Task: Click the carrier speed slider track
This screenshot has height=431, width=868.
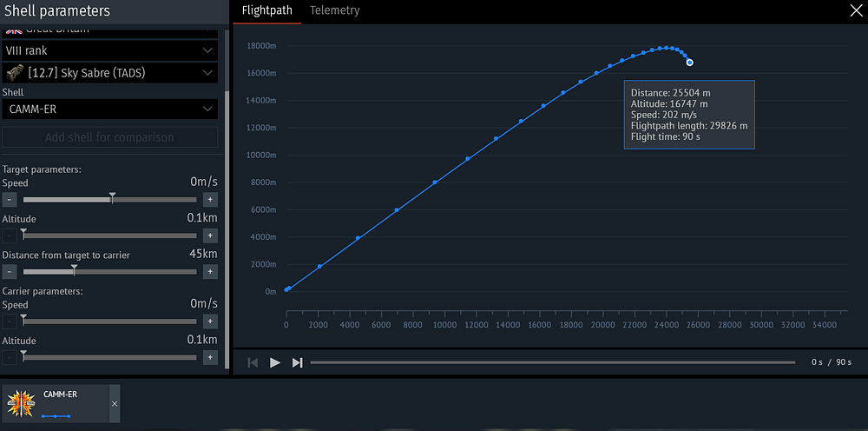Action: (109, 322)
